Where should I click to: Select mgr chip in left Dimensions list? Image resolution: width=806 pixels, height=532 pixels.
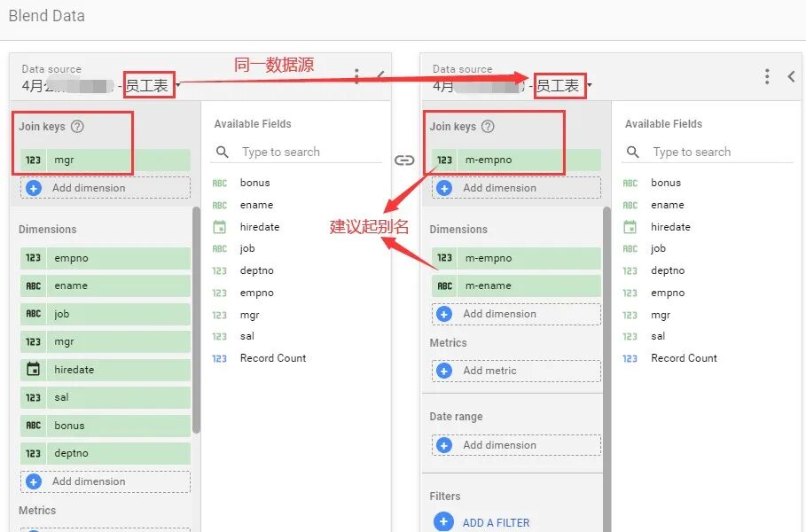click(x=106, y=342)
